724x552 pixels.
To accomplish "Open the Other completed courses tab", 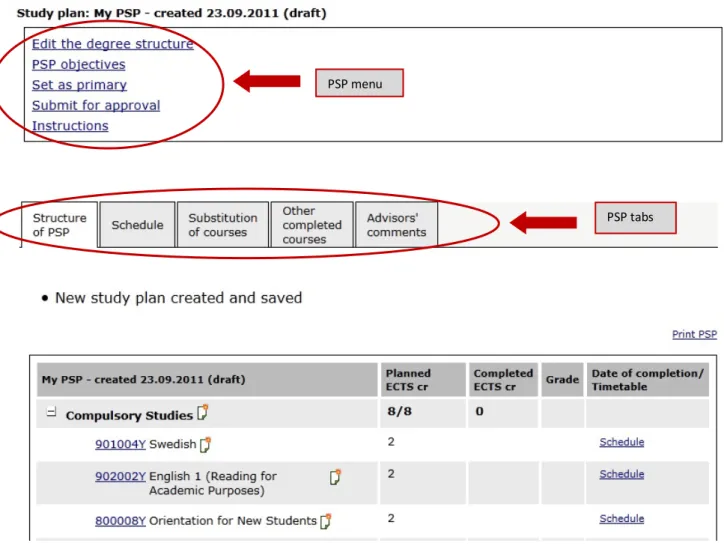I will [312, 225].
